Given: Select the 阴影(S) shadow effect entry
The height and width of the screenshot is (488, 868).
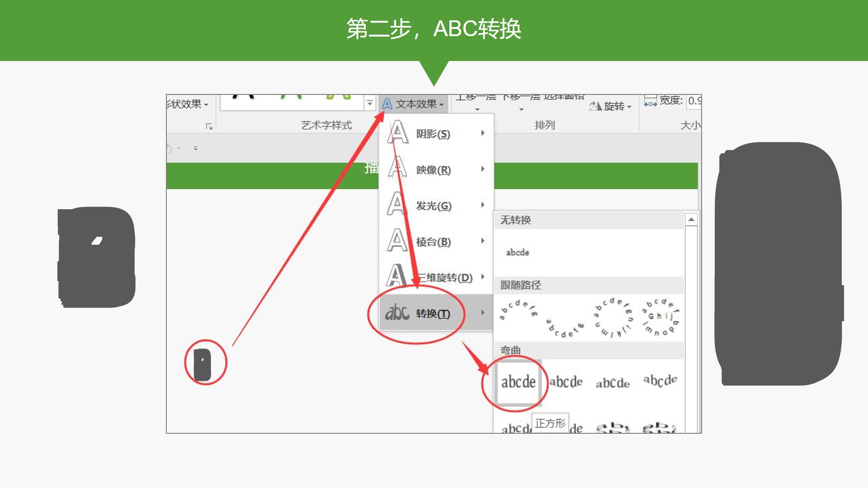Looking at the screenshot, I should (x=433, y=134).
